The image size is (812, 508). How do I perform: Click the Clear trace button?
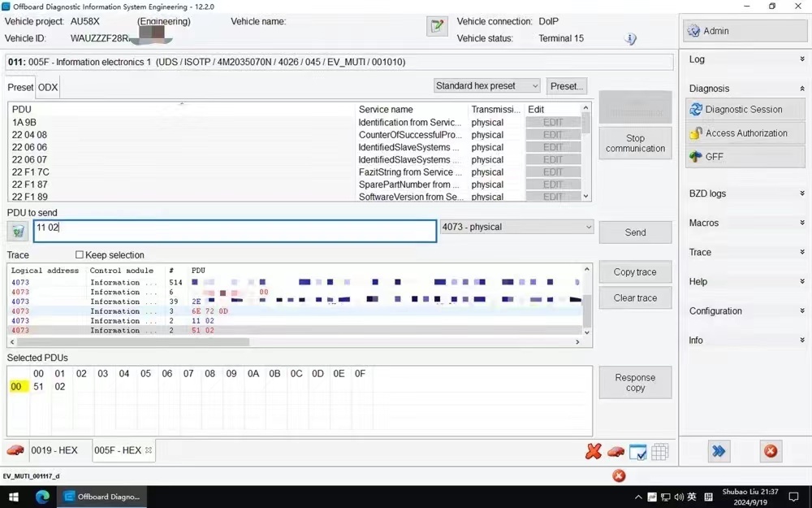click(x=636, y=298)
